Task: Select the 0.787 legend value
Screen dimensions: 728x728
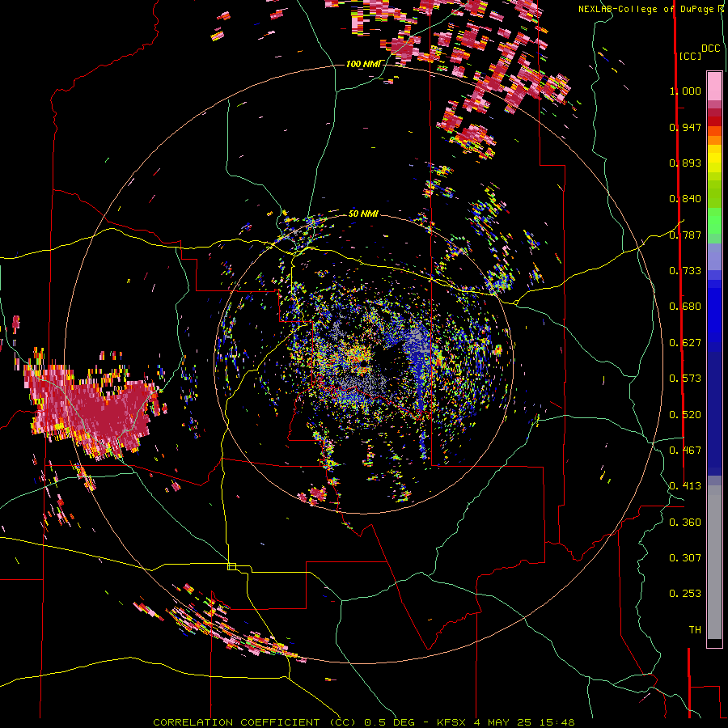Action: coord(685,235)
